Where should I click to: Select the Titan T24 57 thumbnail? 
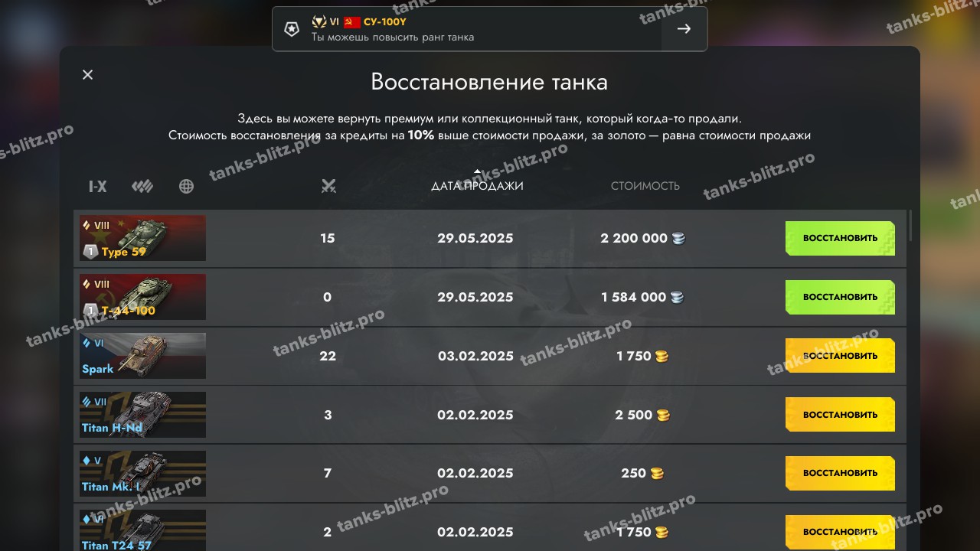pyautogui.click(x=142, y=530)
